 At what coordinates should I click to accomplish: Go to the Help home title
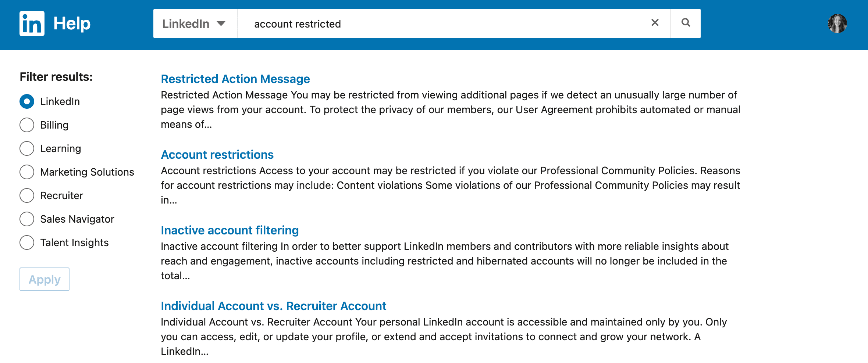[72, 24]
